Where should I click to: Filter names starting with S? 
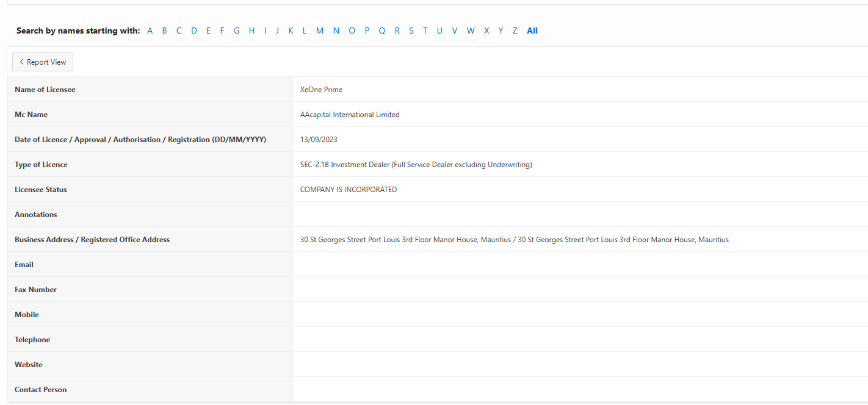coord(411,30)
